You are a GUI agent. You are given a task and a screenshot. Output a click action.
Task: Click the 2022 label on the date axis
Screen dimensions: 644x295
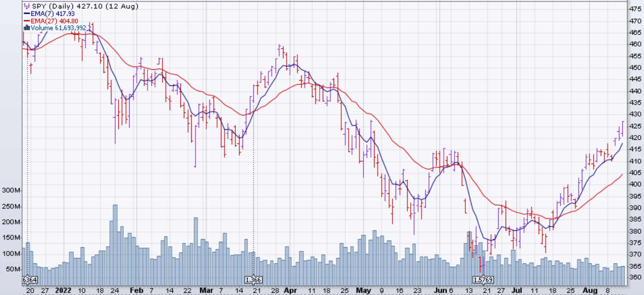point(63,290)
